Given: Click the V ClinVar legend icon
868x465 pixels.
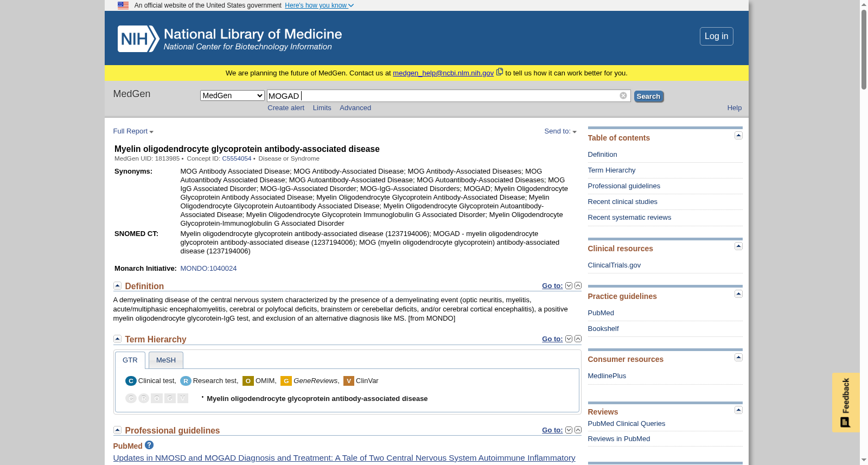Looking at the screenshot, I should (x=349, y=381).
